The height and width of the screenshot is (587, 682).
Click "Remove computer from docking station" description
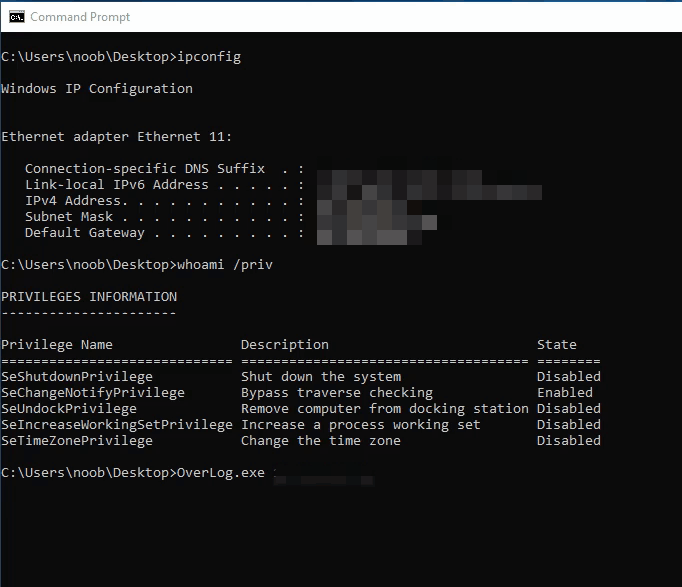384,409
